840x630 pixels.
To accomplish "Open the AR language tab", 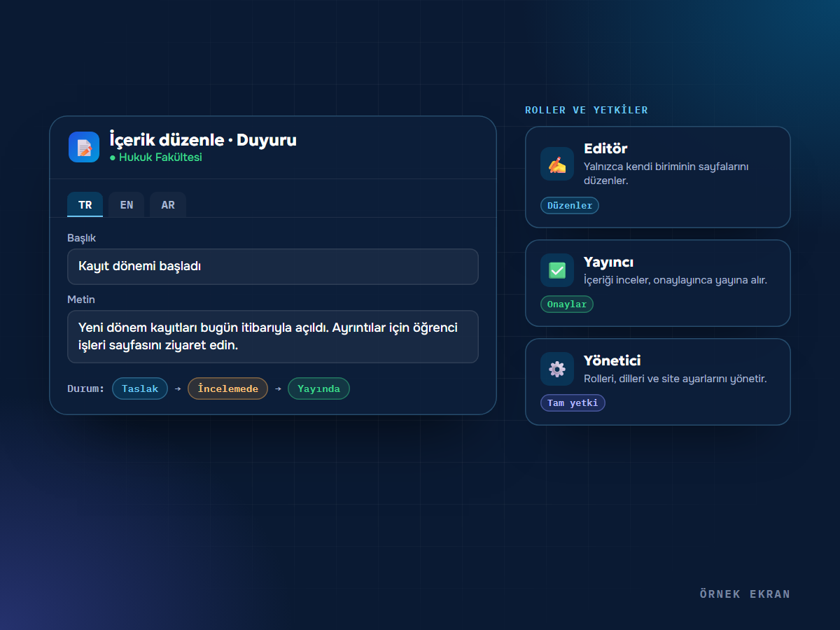I will click(168, 204).
